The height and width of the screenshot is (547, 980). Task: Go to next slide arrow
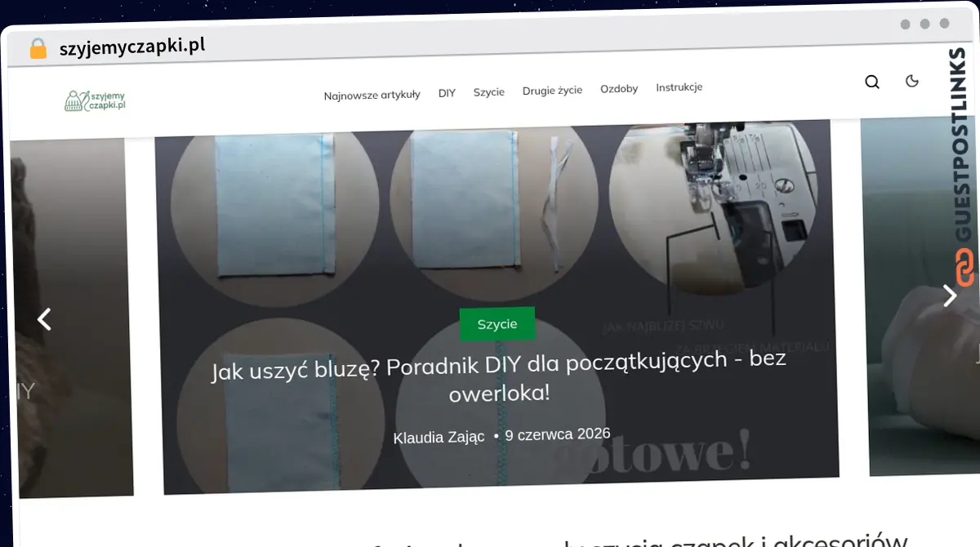tap(950, 295)
